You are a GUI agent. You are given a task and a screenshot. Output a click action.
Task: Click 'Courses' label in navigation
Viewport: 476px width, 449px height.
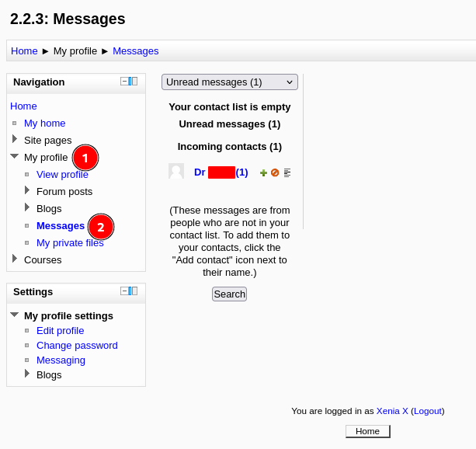tap(43, 260)
